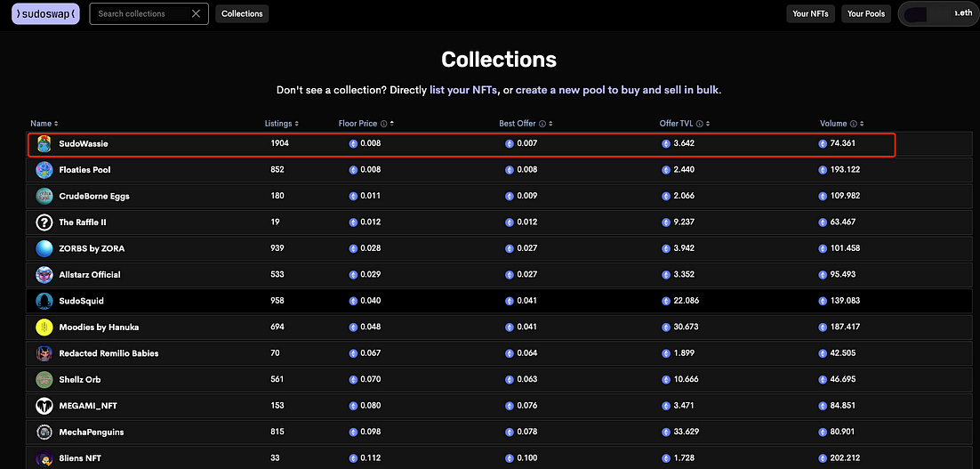980x469 pixels.
Task: Click The Raffle II question mark avatar
Action: [44, 222]
